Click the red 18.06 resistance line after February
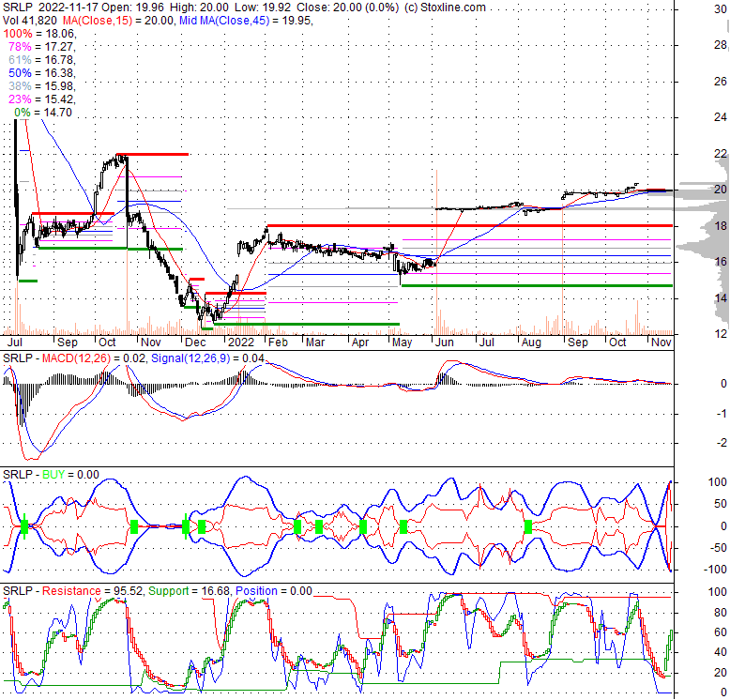Screen dimensions: 730x700 [x=470, y=226]
